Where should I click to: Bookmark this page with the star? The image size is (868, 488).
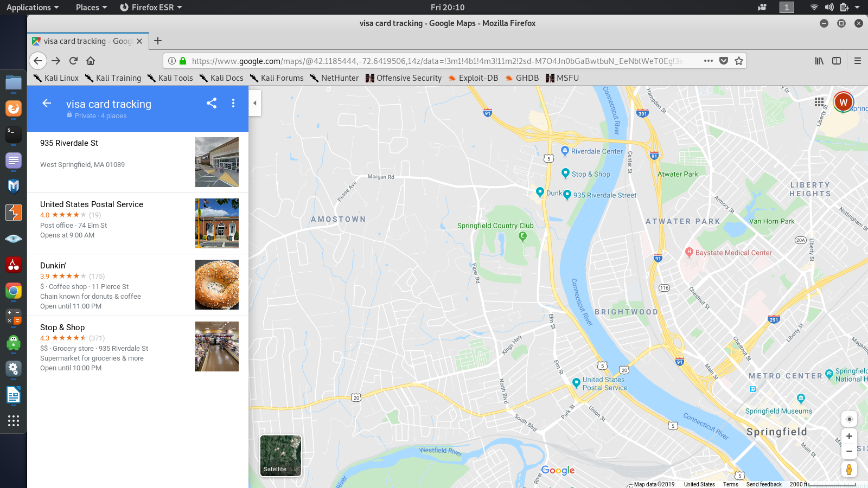tap(739, 61)
